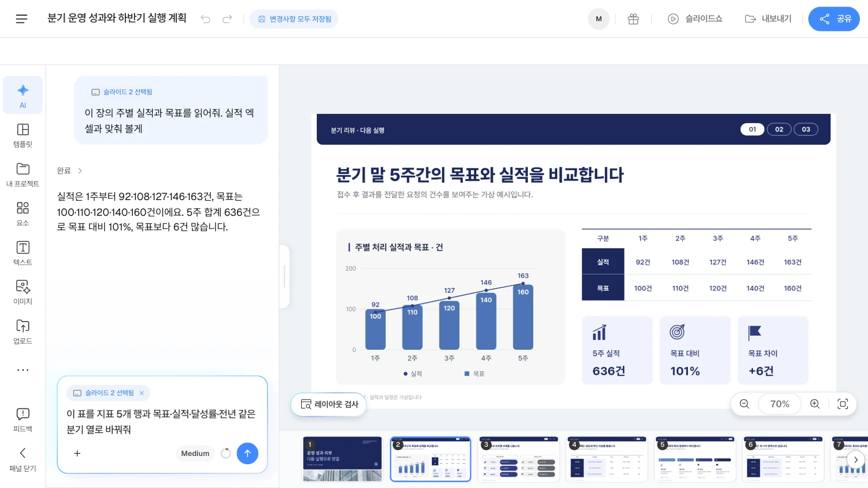The height and width of the screenshot is (488, 868).
Task: Select the 텍스트 text tool
Action: [23, 253]
